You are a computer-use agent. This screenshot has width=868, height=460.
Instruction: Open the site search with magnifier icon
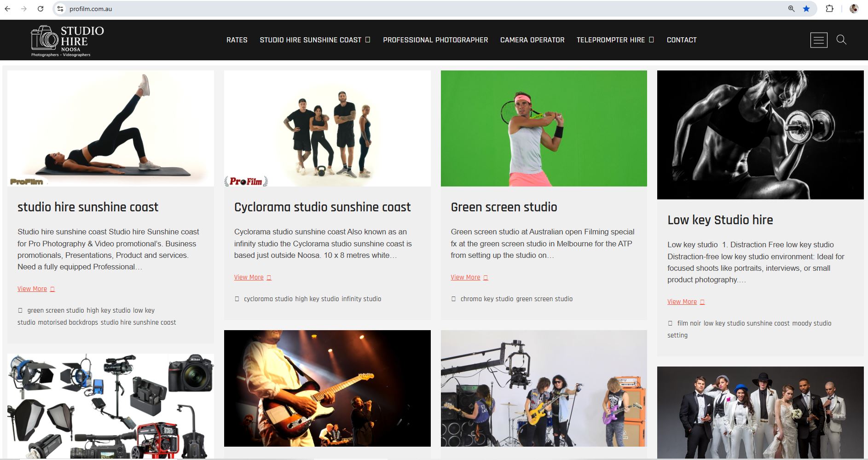(x=842, y=41)
